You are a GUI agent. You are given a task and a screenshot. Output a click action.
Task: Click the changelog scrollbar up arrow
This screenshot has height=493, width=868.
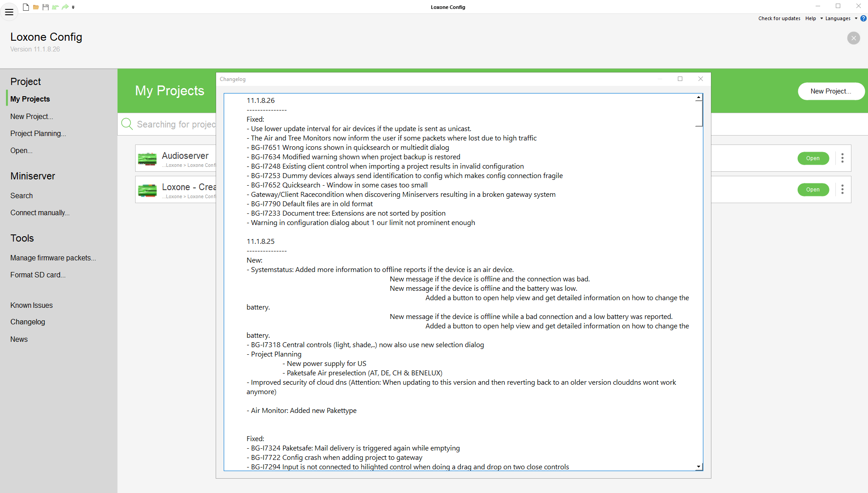point(698,97)
